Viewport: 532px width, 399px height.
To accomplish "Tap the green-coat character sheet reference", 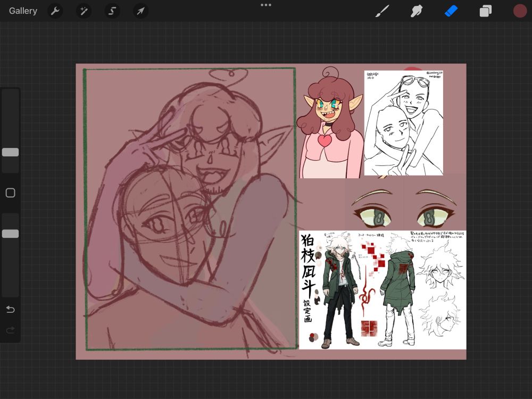I will point(383,290).
